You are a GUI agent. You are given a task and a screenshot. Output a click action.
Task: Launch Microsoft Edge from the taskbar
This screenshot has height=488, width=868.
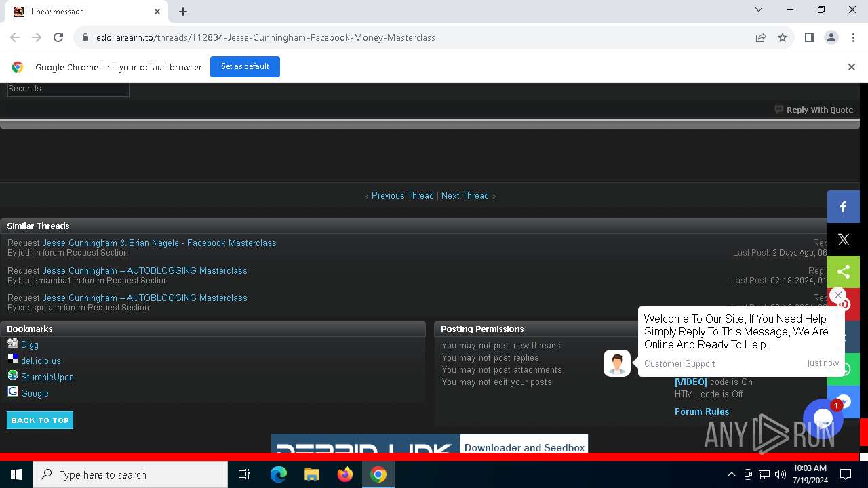coord(279,474)
